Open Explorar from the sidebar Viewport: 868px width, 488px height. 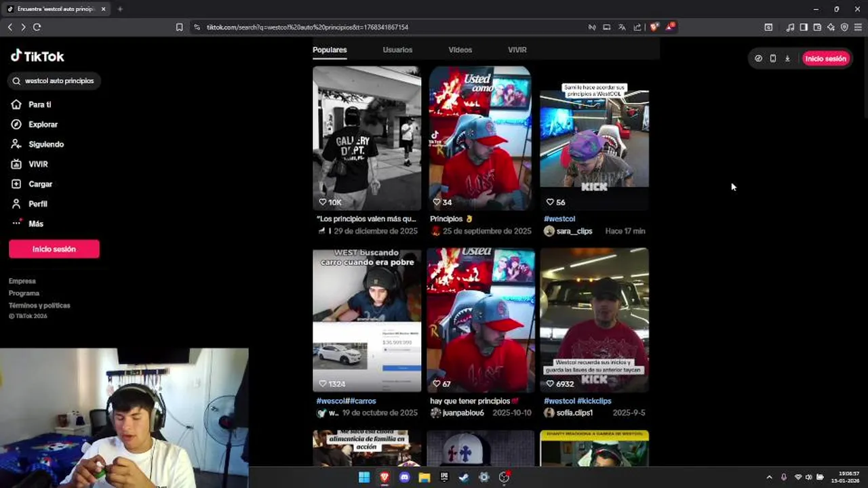35,125
